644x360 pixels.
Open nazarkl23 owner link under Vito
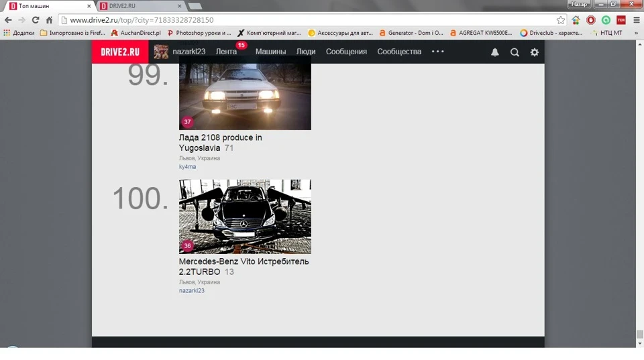pos(191,291)
